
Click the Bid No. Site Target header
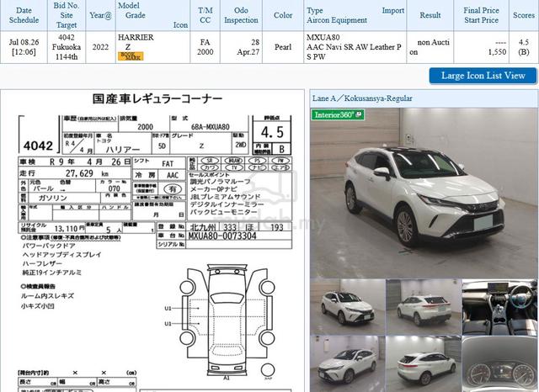point(67,15)
